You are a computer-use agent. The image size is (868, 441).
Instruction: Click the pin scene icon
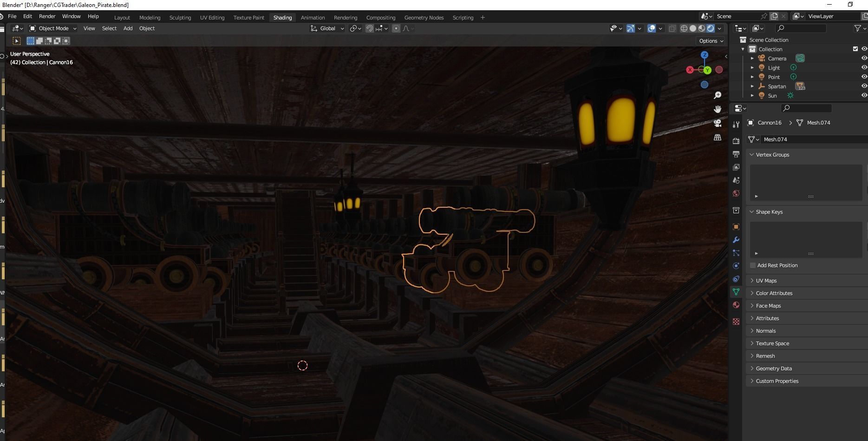764,16
